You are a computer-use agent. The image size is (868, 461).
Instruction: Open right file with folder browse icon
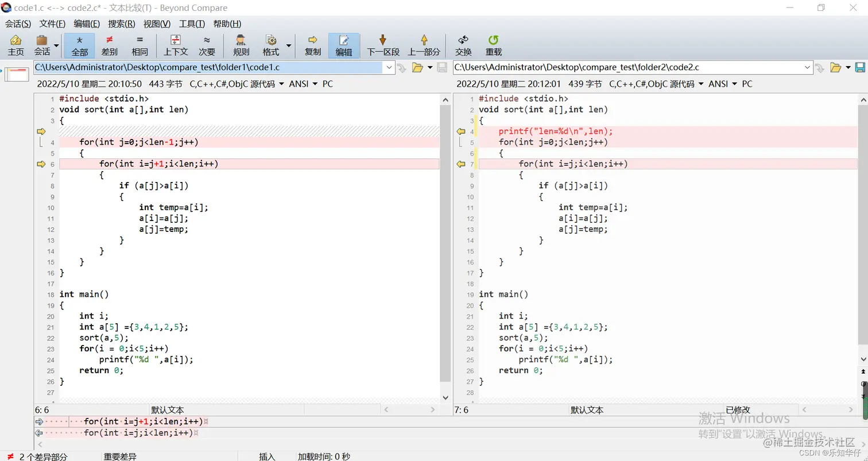click(x=835, y=67)
